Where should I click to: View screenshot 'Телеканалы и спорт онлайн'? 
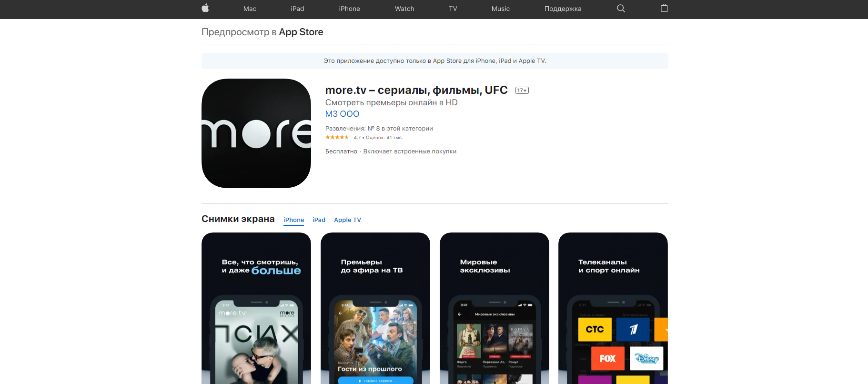point(613,308)
